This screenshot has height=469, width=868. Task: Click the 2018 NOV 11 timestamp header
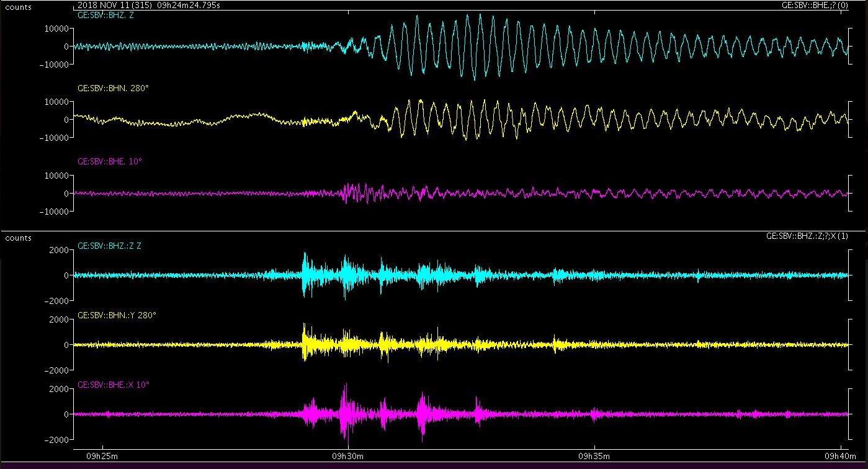pyautogui.click(x=149, y=4)
